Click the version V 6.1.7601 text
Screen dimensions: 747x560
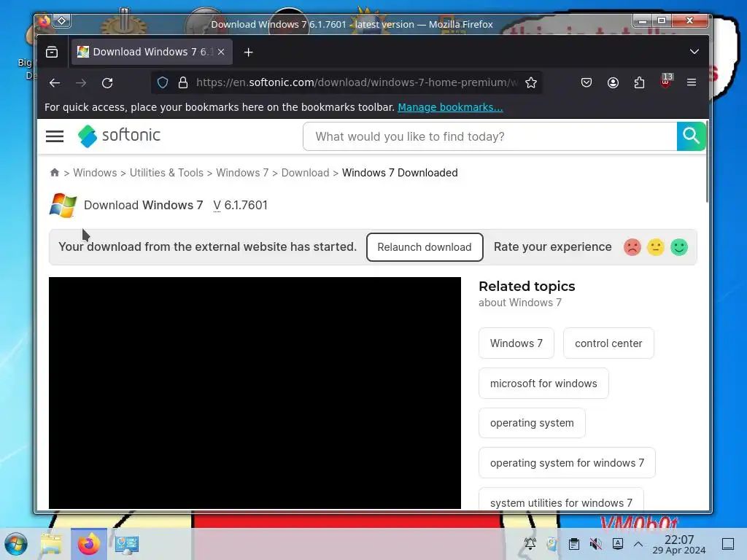pos(240,205)
